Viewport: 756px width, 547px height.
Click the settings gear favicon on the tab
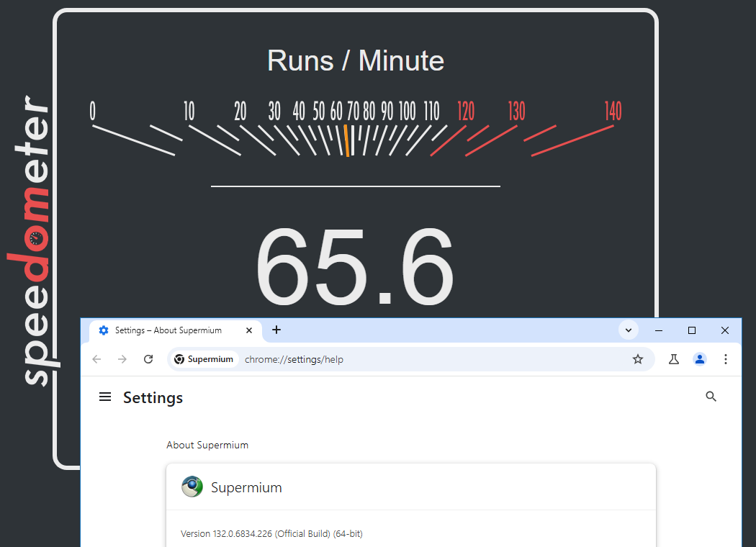[104, 330]
